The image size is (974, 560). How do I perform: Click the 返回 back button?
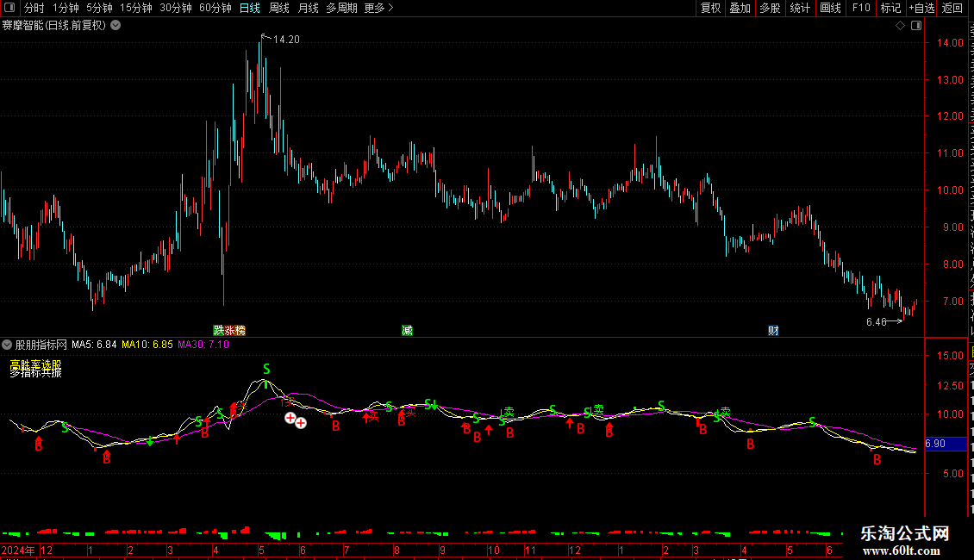tap(952, 8)
